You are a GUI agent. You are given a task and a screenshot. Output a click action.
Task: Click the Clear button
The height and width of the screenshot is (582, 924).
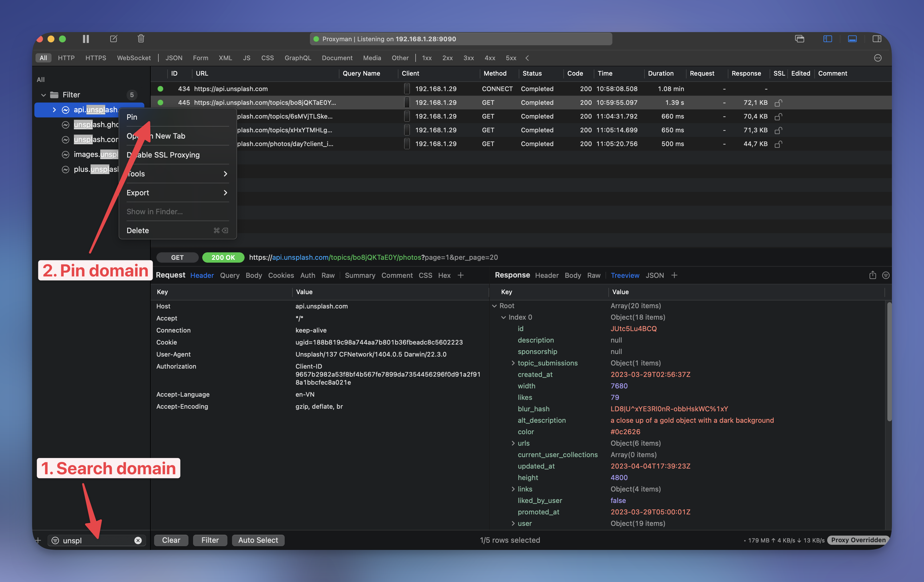tap(171, 540)
